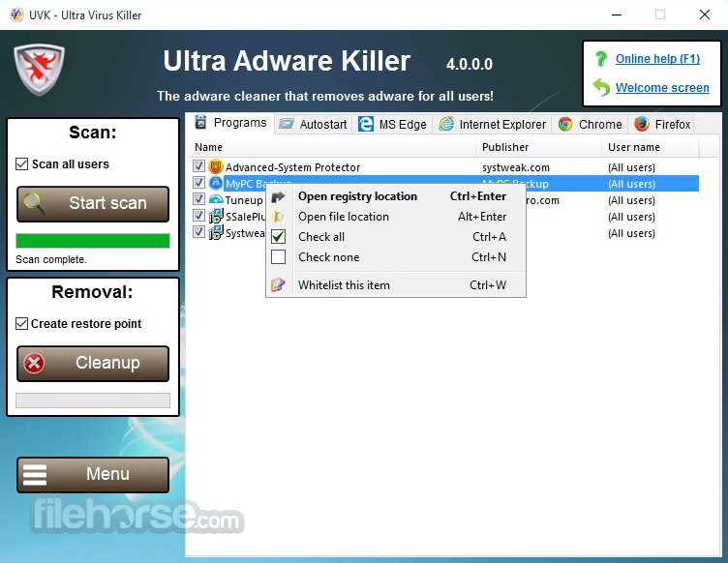
Task: Click the Programs tab icon
Action: [x=200, y=122]
